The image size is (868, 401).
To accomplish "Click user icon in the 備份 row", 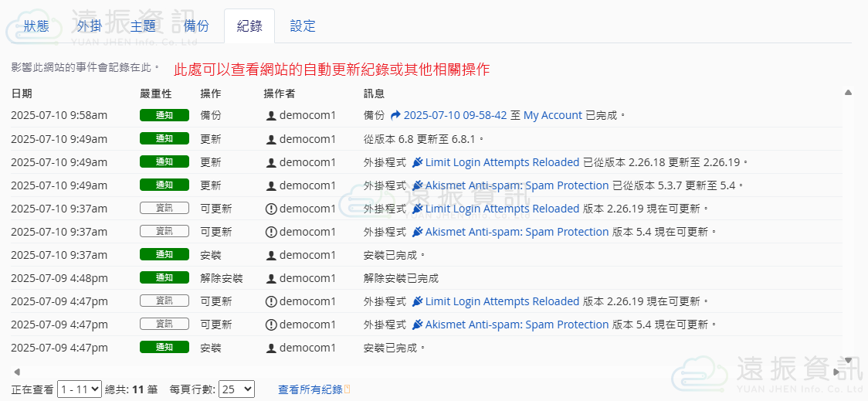I will click(x=271, y=116).
